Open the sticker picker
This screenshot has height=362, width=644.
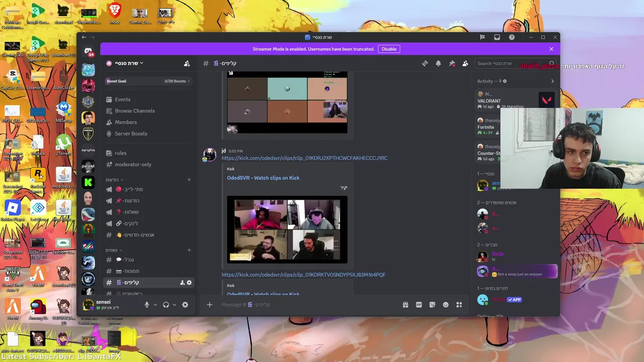432,305
